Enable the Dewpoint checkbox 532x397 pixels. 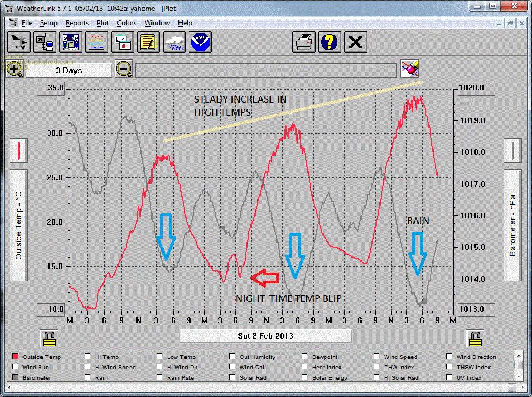pos(306,357)
